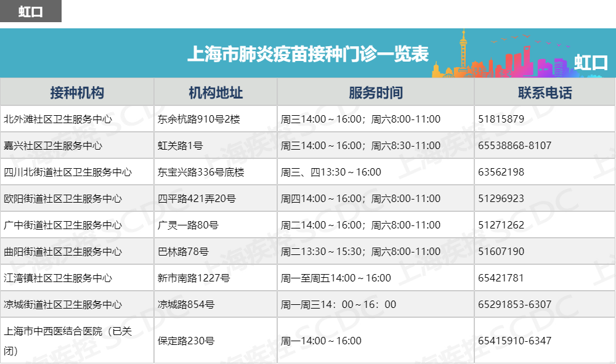Select the 虹口 tab label

[x=31, y=11]
